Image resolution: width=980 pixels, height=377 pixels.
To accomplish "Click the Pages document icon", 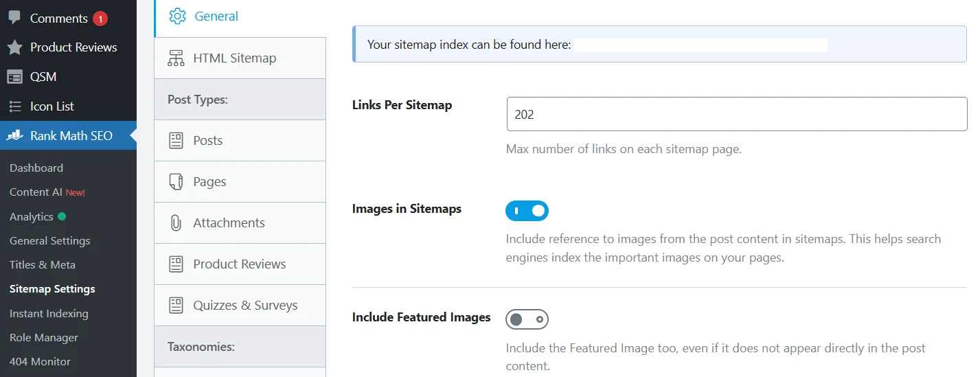I will [x=176, y=182].
